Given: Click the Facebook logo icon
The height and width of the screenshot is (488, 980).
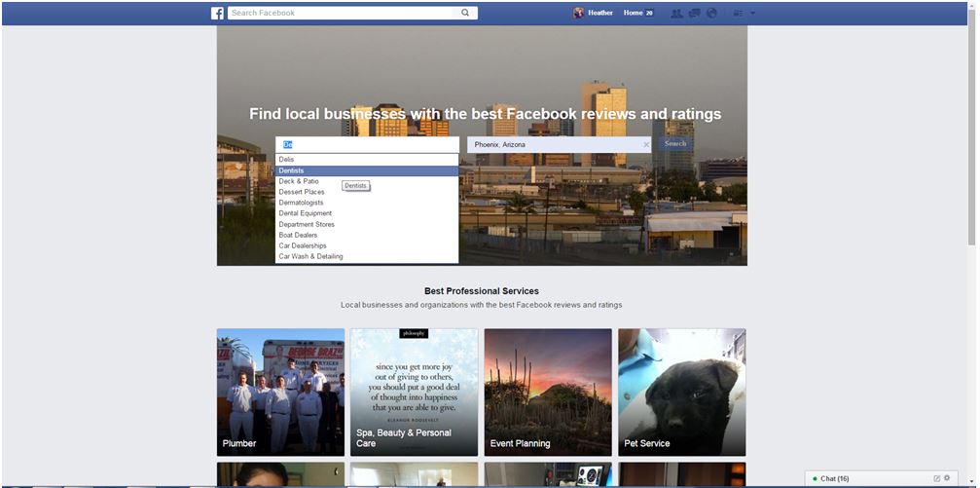Looking at the screenshot, I should [x=217, y=13].
